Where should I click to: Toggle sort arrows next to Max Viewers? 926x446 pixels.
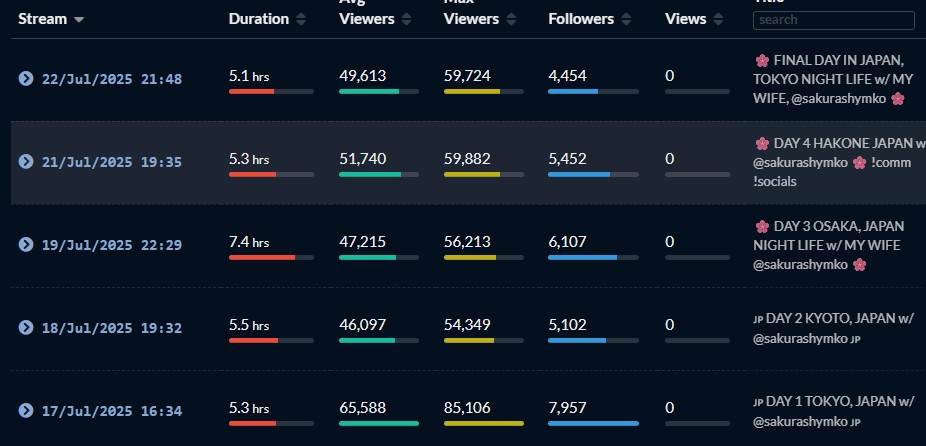(x=511, y=19)
